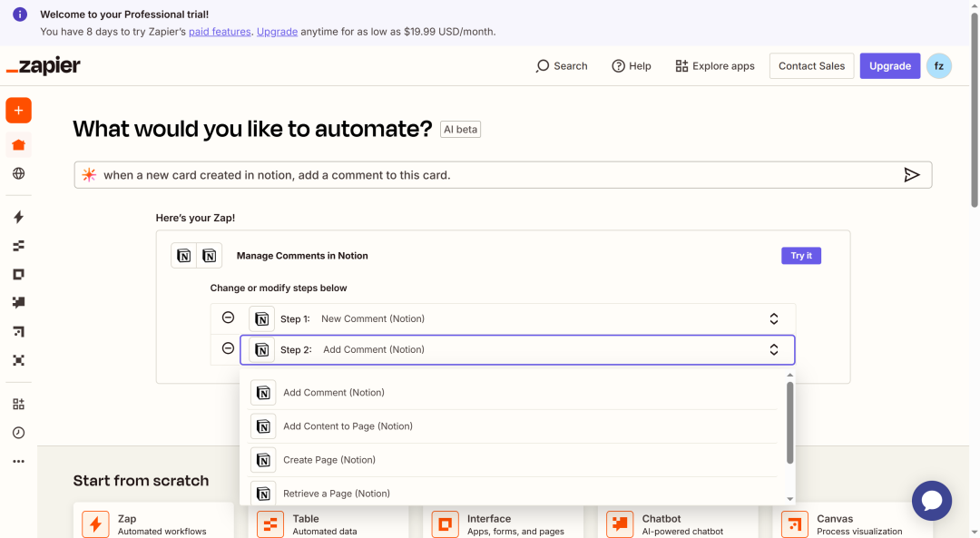Screen dimensions: 980x538
Task: Select Add Content to Page (Notion) option
Action: click(x=513, y=426)
